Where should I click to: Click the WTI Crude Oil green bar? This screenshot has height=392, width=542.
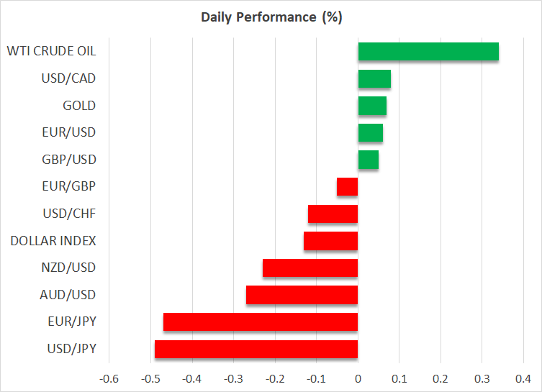(x=428, y=52)
